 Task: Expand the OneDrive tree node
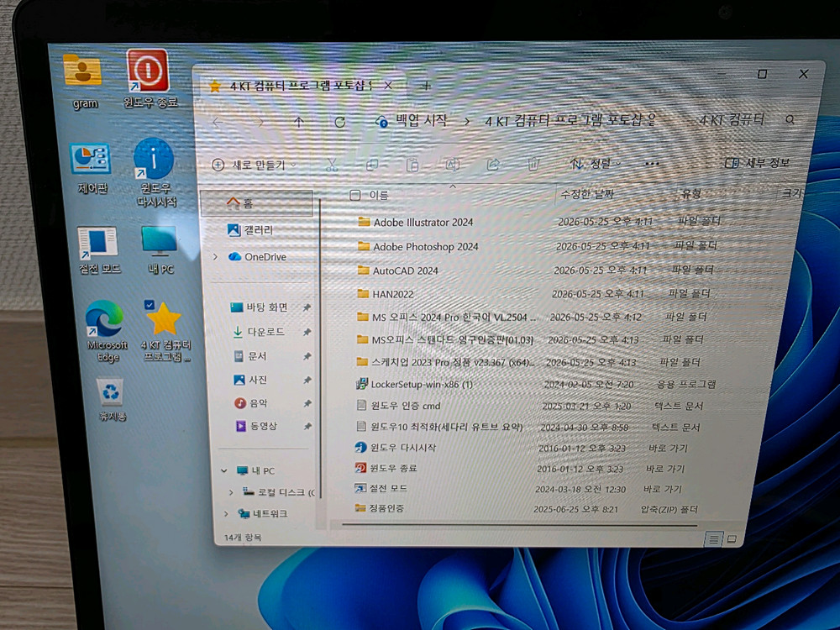pyautogui.click(x=215, y=257)
